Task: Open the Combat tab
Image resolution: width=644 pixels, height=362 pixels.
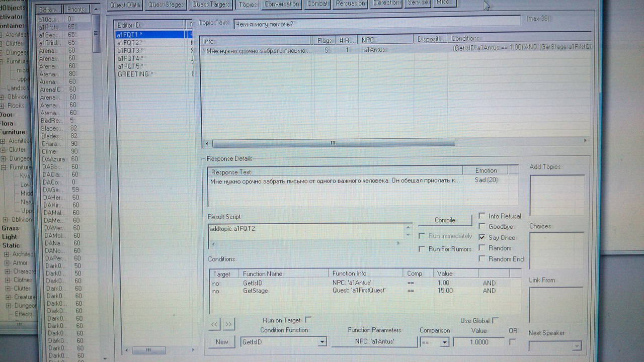Action: tap(317, 5)
